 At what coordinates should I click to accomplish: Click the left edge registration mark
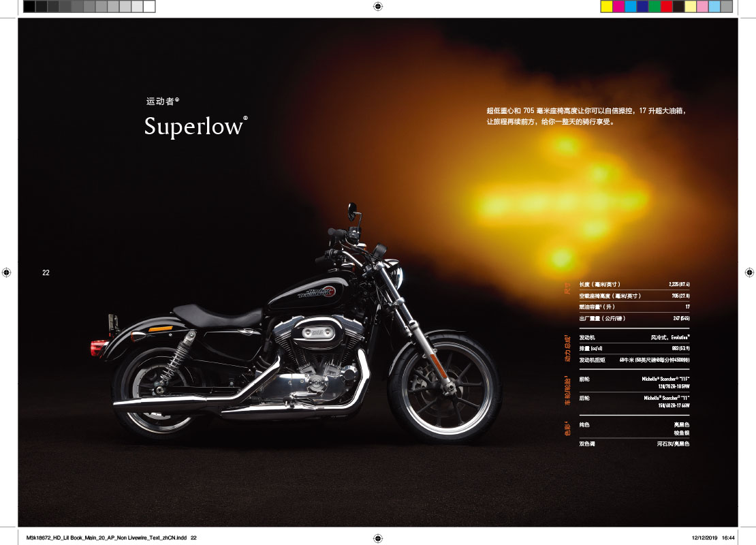click(6, 272)
